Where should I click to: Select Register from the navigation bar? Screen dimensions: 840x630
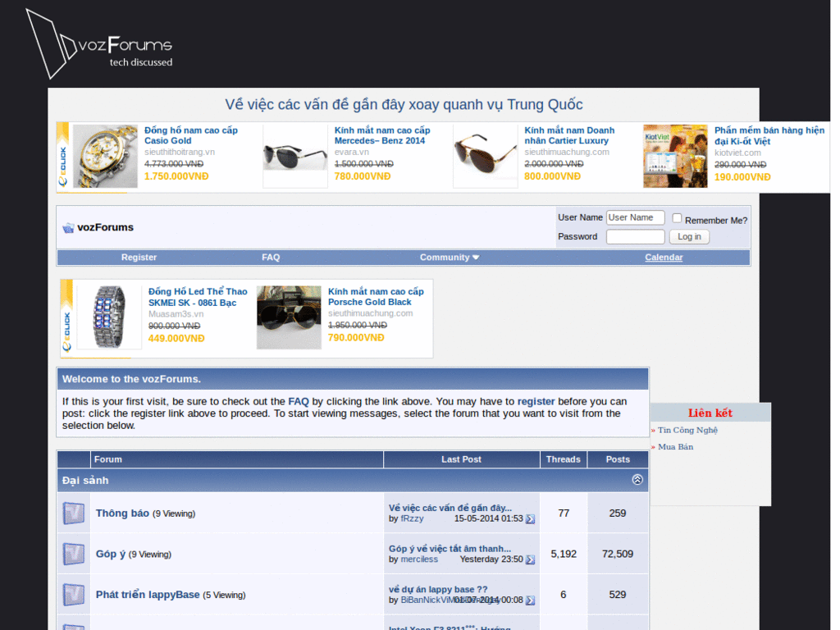[139, 257]
